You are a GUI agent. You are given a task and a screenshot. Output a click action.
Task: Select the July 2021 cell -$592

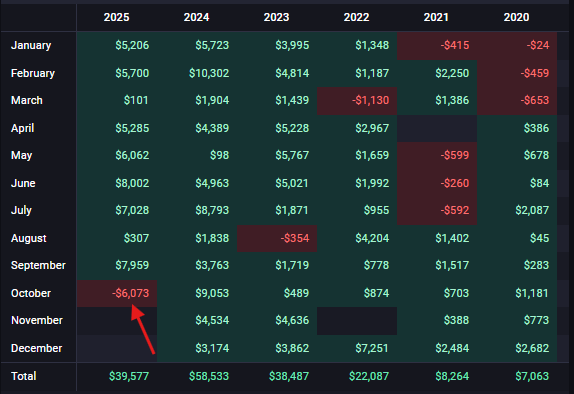coord(437,210)
